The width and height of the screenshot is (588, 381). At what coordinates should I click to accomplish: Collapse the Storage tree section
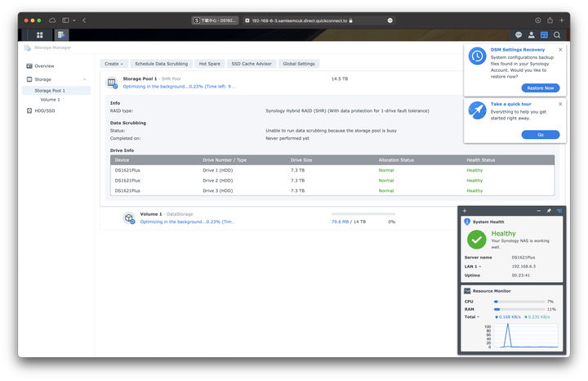pos(84,79)
